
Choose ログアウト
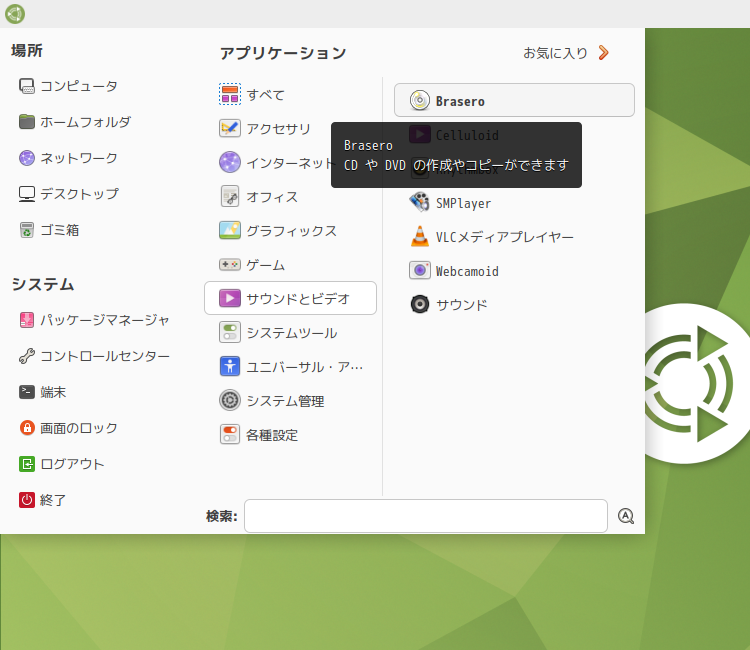62,464
